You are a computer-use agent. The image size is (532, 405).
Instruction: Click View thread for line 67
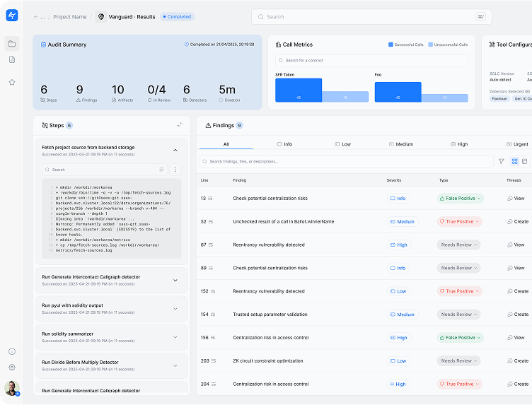point(516,245)
